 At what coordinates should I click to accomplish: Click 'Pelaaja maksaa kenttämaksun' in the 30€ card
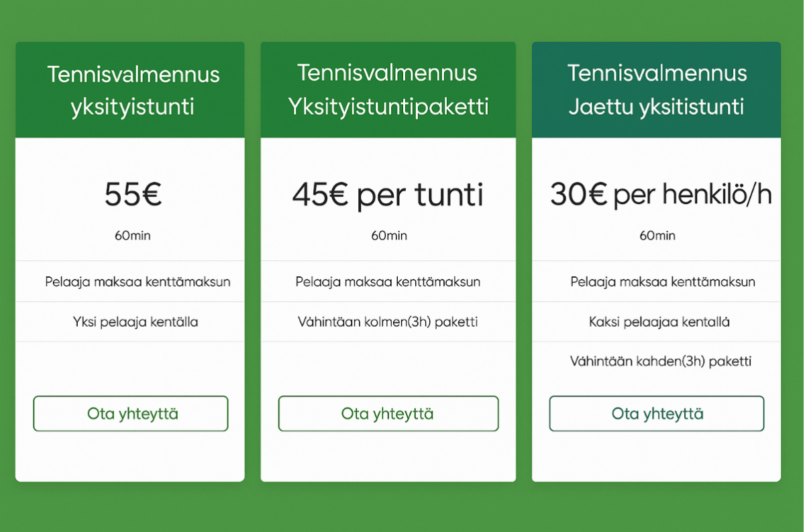663,282
